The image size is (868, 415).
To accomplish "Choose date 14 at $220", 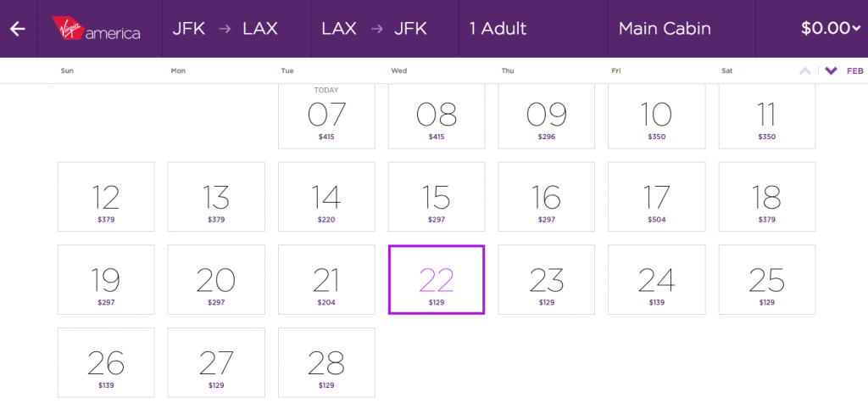I will 326,197.
